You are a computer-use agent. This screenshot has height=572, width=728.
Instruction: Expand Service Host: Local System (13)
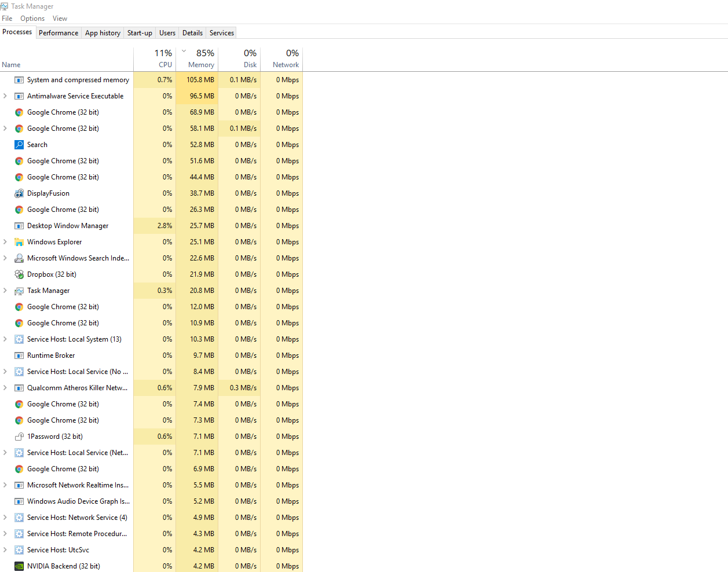click(5, 339)
